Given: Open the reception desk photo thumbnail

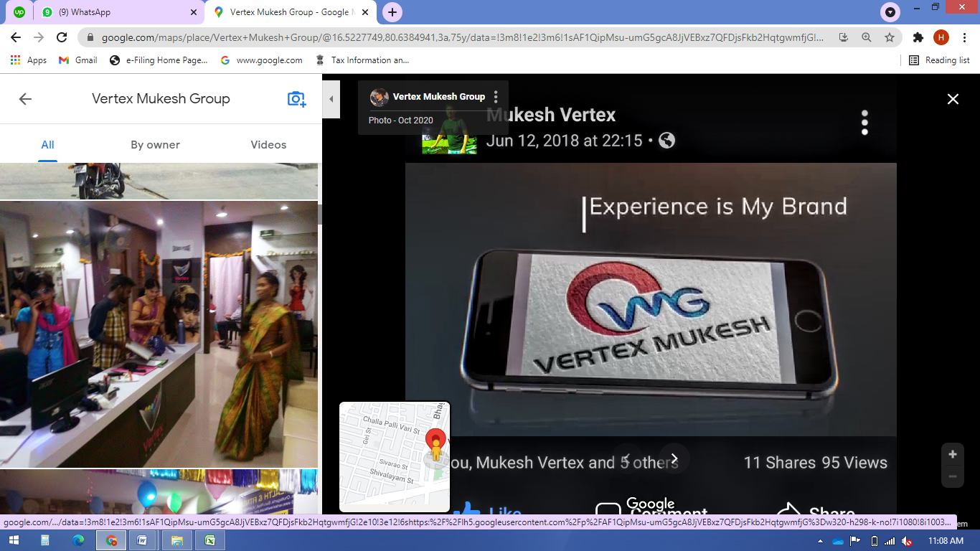Looking at the screenshot, I should [159, 334].
